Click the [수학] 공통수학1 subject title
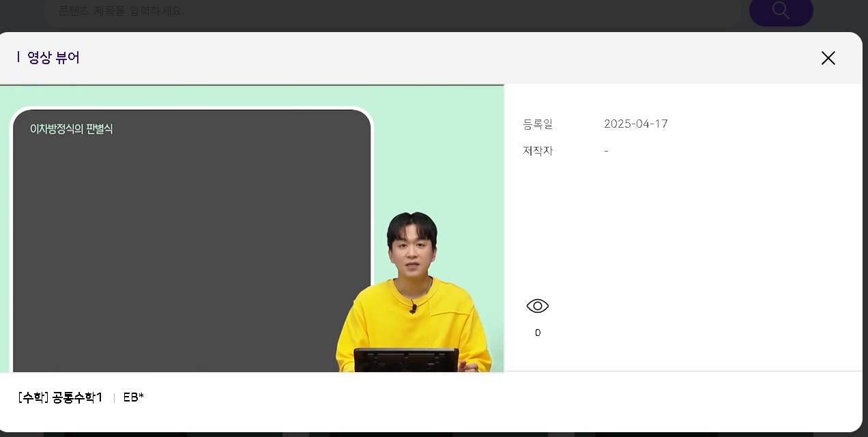 [x=61, y=398]
